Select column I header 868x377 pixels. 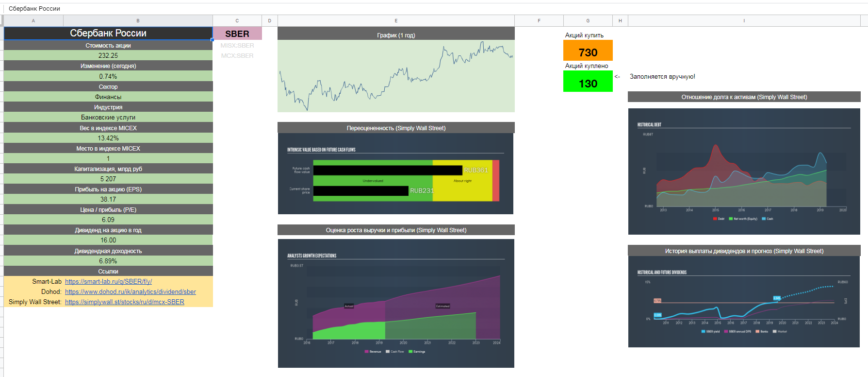744,20
